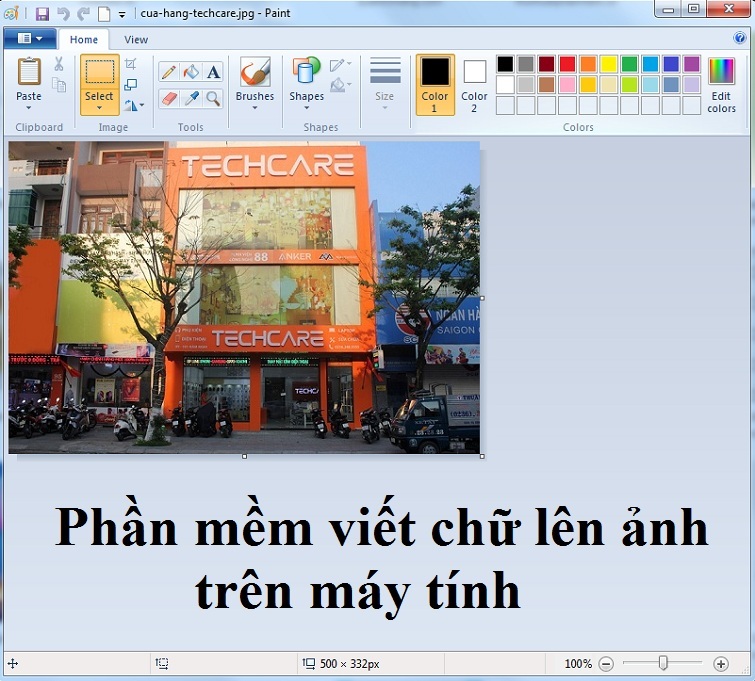Select the Eraser tool
This screenshot has height=681, width=755.
tap(169, 99)
